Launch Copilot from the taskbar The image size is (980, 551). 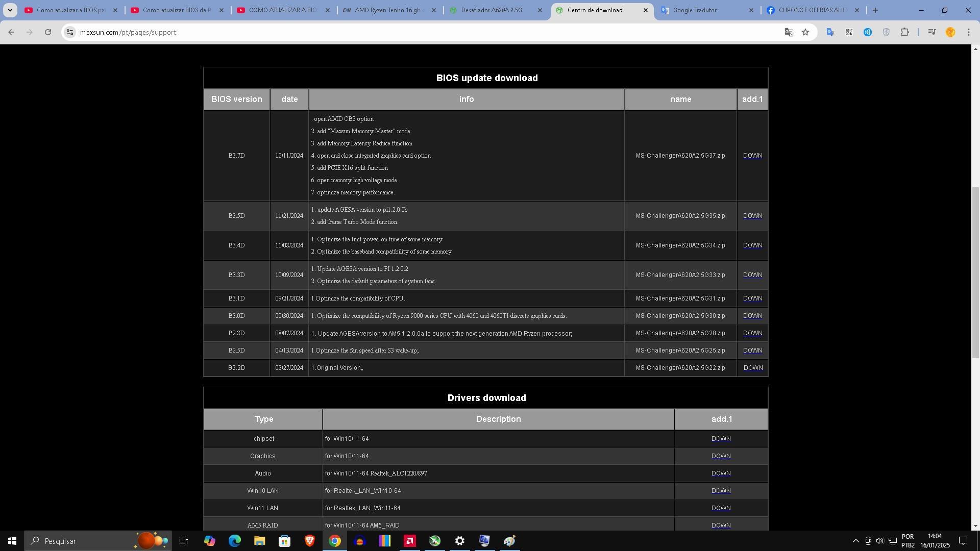point(209,541)
